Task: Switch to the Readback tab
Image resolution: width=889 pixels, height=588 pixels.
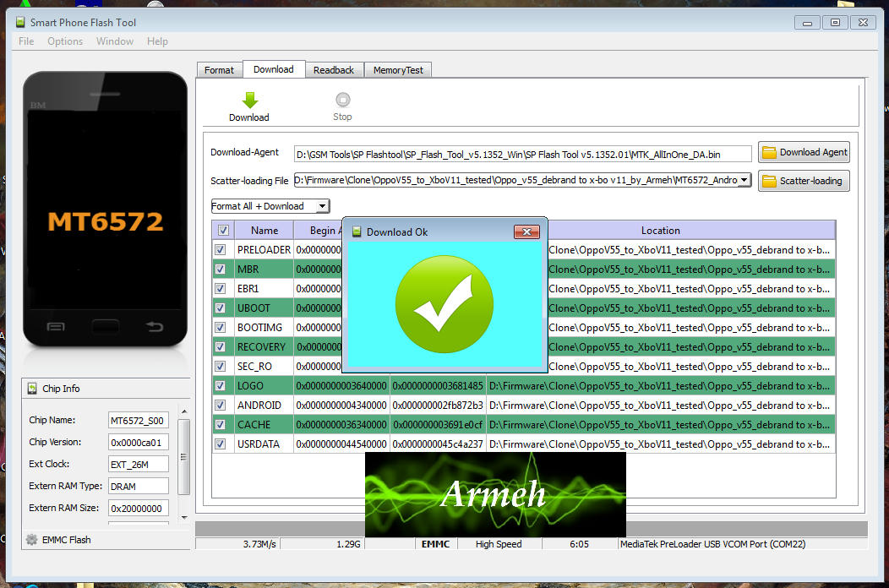Action: pos(334,70)
